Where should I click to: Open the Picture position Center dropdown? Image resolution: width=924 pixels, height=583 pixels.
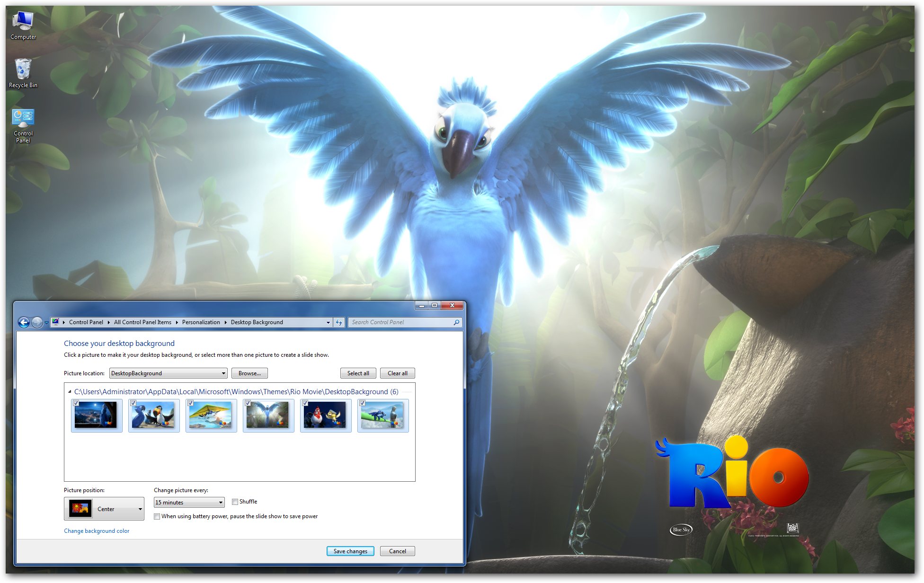tap(104, 509)
